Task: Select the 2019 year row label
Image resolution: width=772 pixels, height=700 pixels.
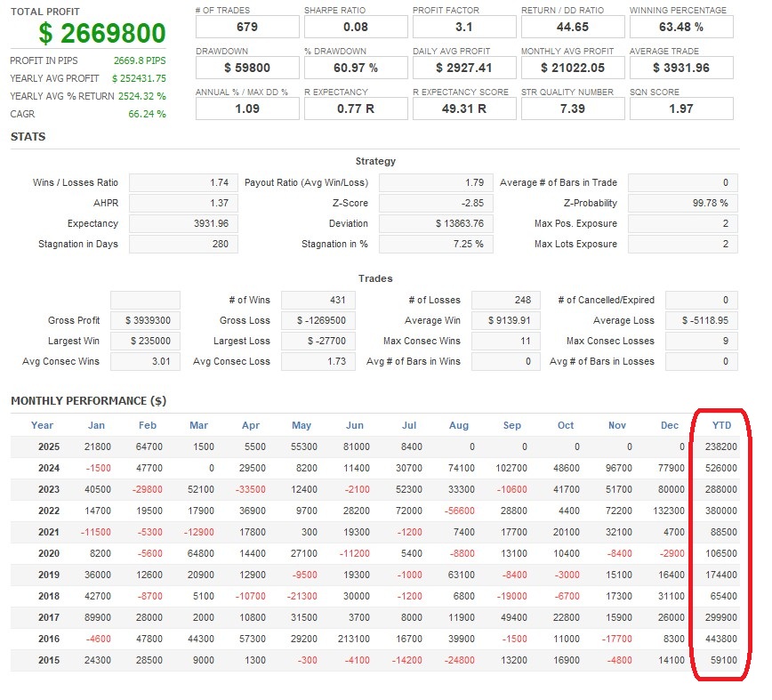Action: (x=49, y=575)
